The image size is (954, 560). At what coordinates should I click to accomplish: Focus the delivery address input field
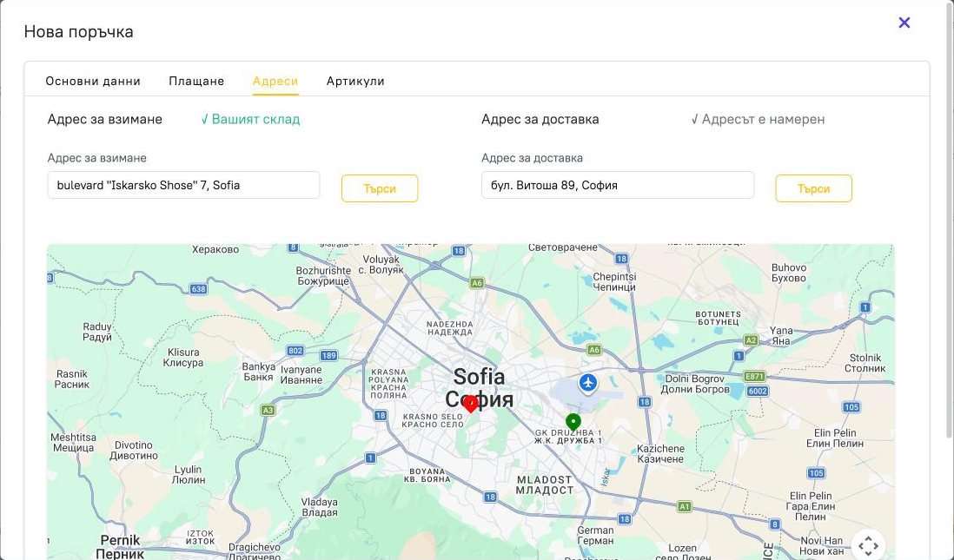click(x=618, y=185)
